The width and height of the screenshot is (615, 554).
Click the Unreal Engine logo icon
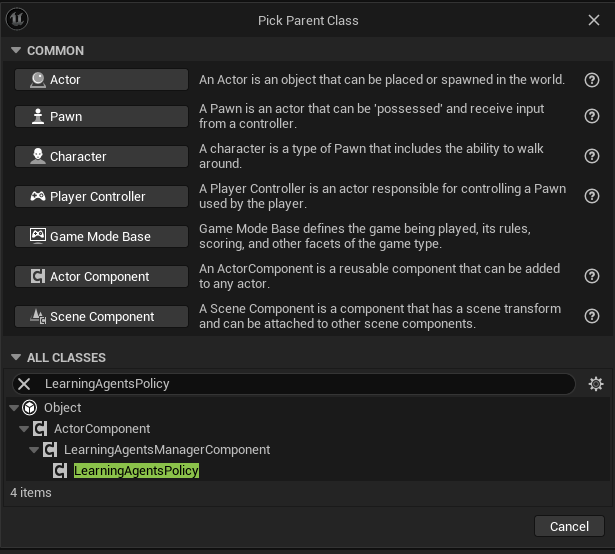[x=17, y=19]
